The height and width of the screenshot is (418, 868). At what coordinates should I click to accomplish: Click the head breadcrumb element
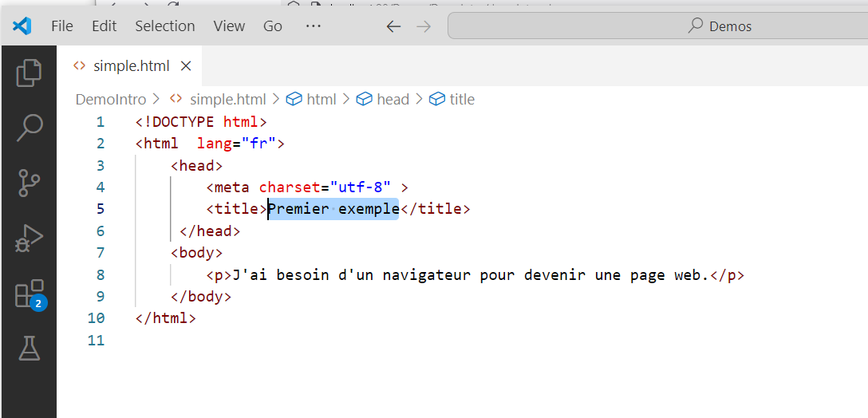click(x=393, y=100)
